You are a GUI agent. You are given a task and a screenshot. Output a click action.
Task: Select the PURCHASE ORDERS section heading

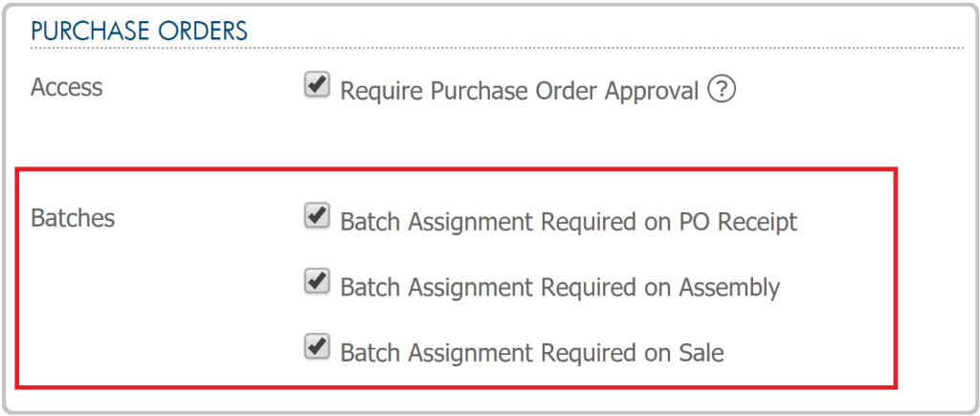point(139,31)
